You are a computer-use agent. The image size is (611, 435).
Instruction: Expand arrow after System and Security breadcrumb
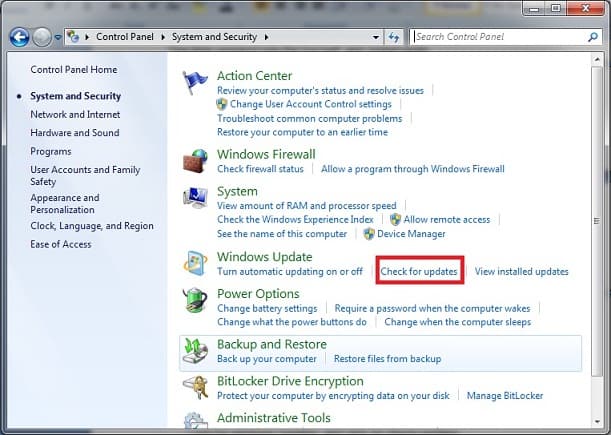click(267, 37)
